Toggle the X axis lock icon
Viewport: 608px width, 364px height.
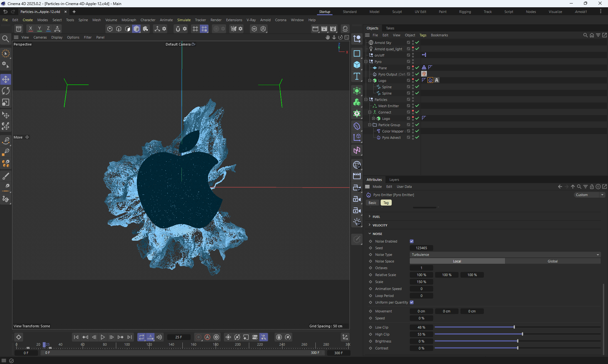(x=30, y=29)
